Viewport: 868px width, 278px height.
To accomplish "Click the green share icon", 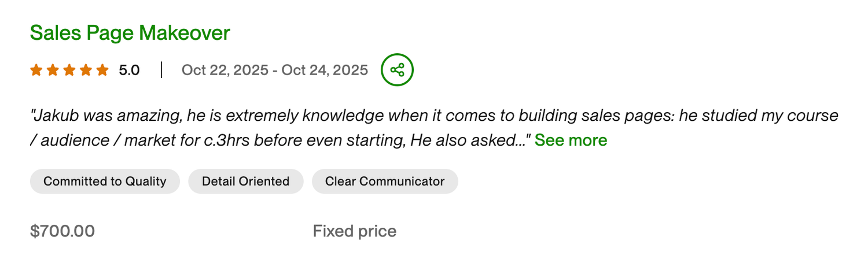I will (x=397, y=70).
